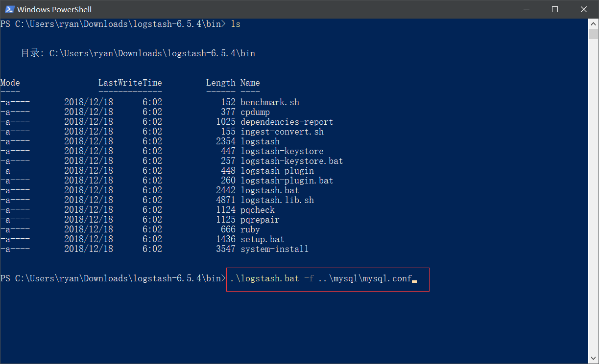The height and width of the screenshot is (364, 599).
Task: Click the LastWriteTime column header
Action: pos(130,83)
